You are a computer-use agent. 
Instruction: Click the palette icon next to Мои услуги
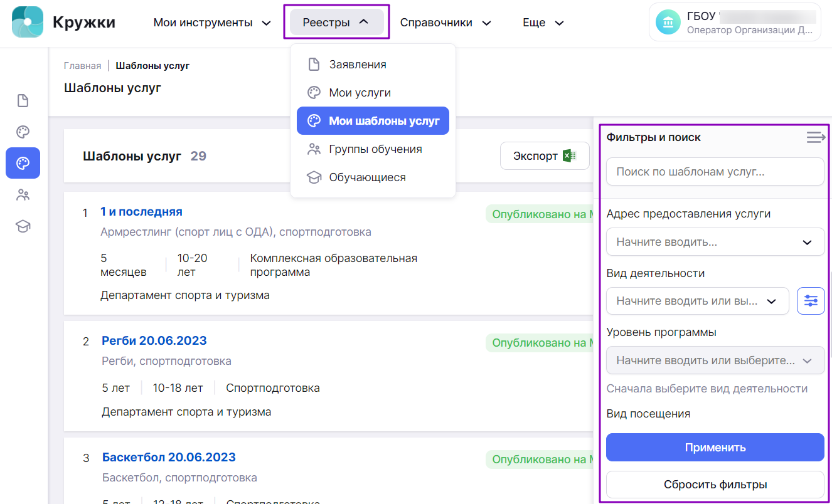[x=313, y=93]
